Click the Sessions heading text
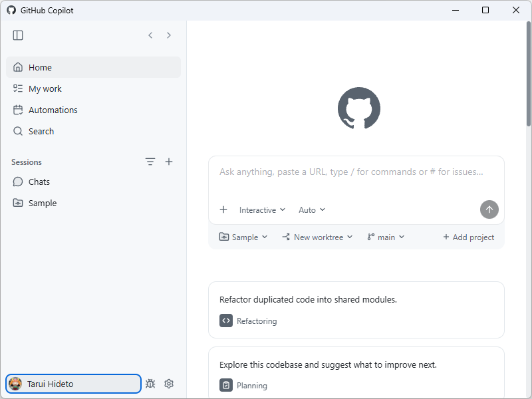Screen dimensions: 532x399 (x=27, y=162)
